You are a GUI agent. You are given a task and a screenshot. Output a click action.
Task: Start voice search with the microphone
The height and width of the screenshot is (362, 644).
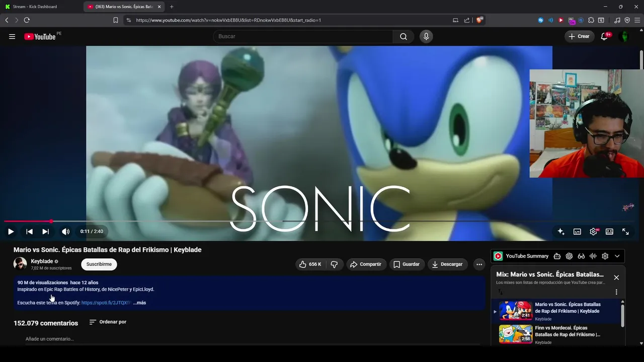click(x=426, y=36)
